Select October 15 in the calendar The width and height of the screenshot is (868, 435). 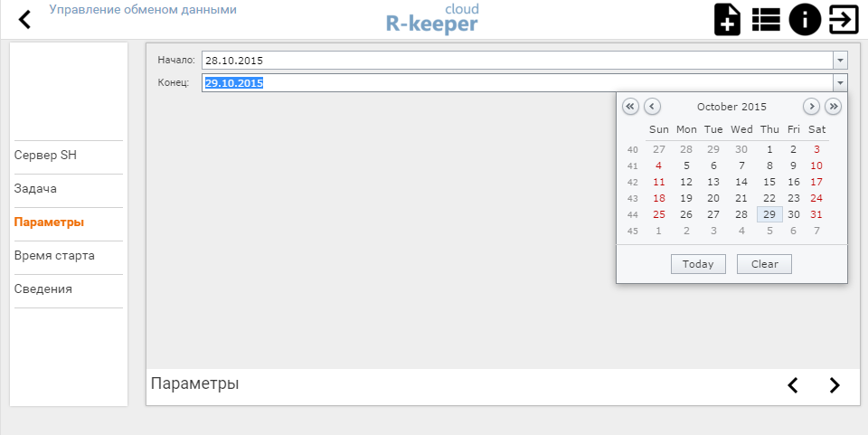pos(769,182)
